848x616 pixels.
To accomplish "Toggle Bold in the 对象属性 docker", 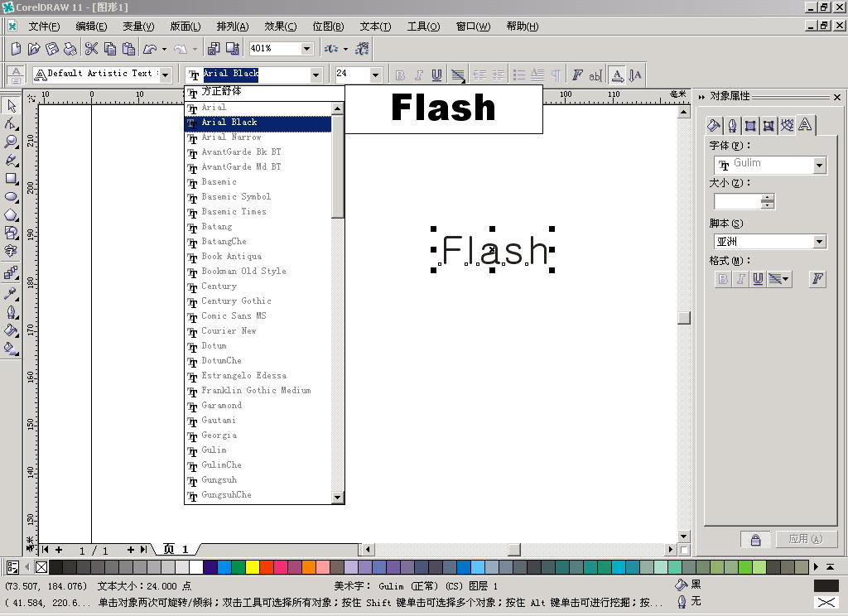I will point(722,279).
